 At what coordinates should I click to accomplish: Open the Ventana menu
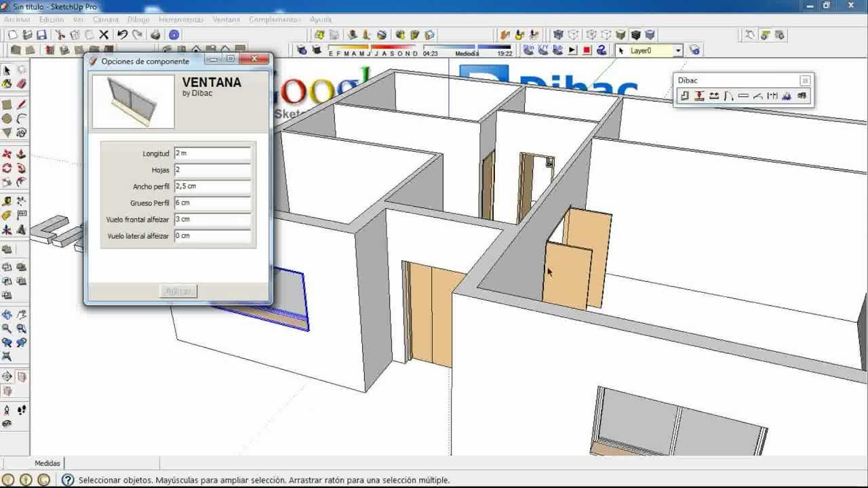226,20
